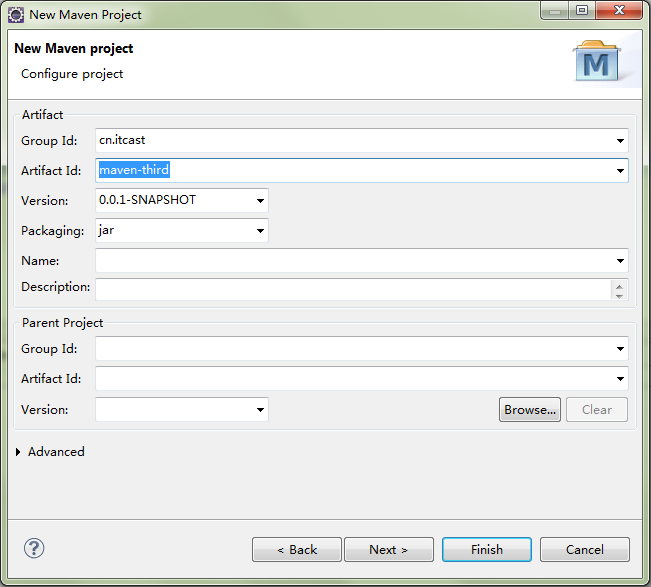Click the Description field up stepper arrow
The width and height of the screenshot is (651, 587).
click(620, 285)
